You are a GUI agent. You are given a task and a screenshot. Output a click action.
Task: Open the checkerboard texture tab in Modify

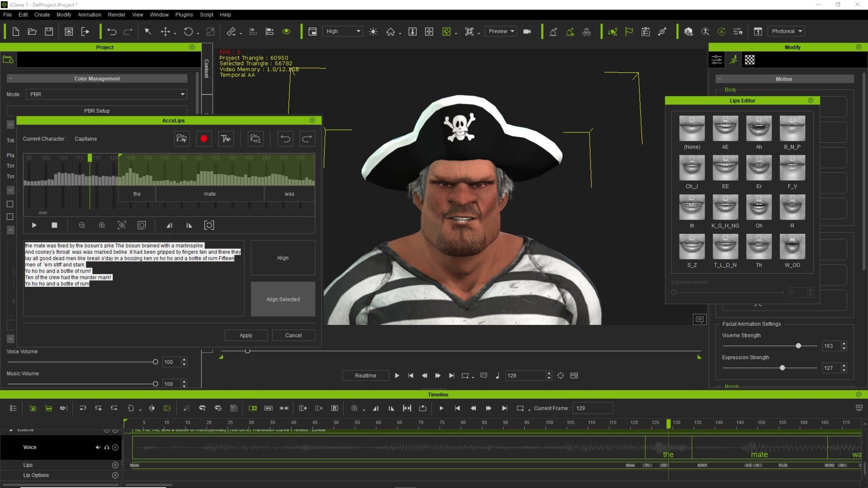tap(750, 60)
